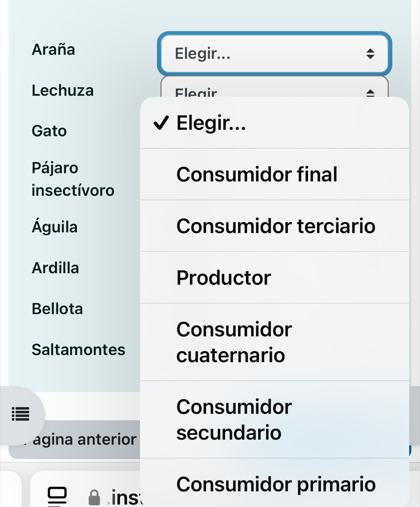Tap the padlock icon in the address bar
This screenshot has width=420, height=507.
click(x=94, y=497)
